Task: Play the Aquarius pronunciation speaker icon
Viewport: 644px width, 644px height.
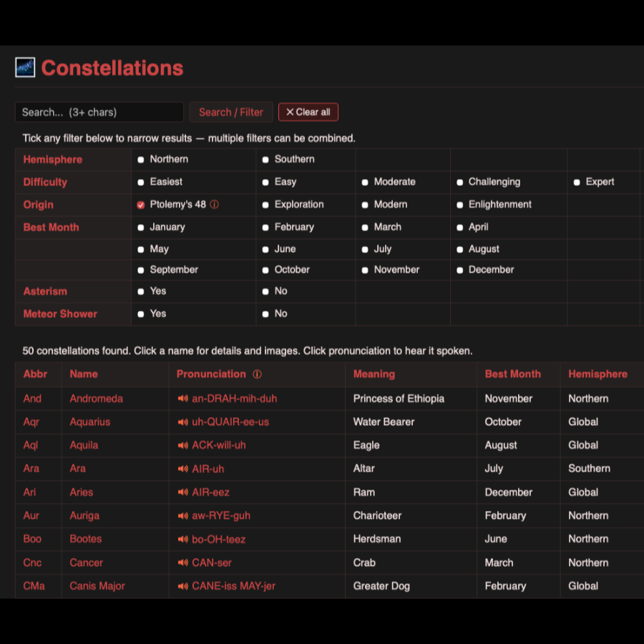Action: click(x=183, y=422)
